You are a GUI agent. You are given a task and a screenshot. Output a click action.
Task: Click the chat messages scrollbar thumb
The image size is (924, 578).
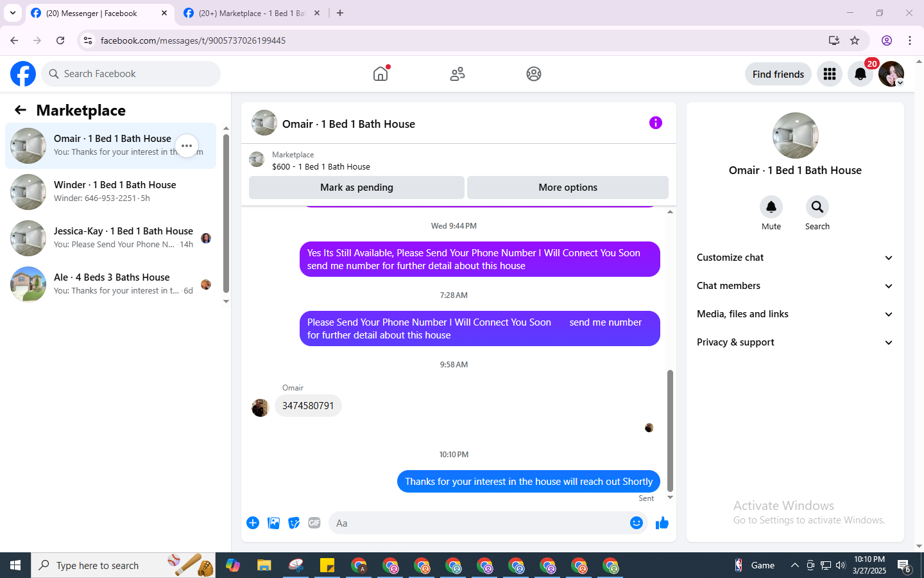(x=670, y=430)
